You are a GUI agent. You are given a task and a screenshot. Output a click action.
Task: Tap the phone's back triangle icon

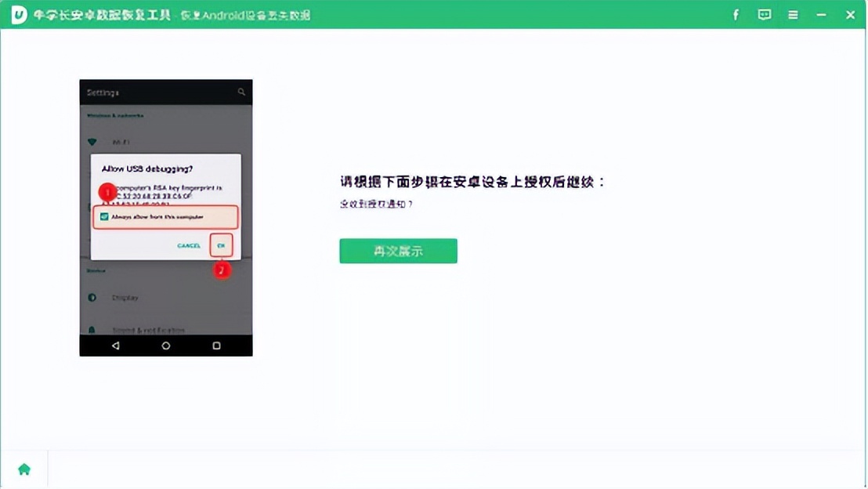point(116,346)
